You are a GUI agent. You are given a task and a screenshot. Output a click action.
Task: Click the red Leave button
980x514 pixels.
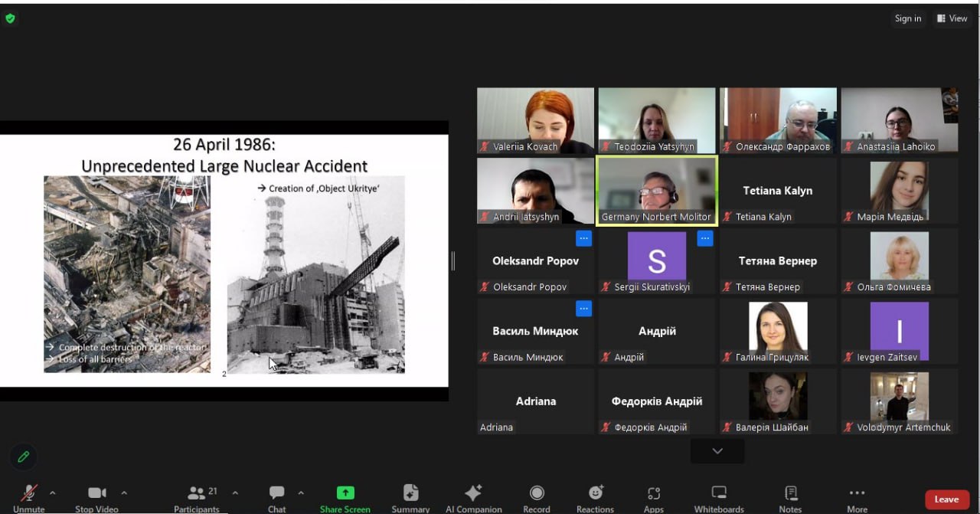[946, 499]
